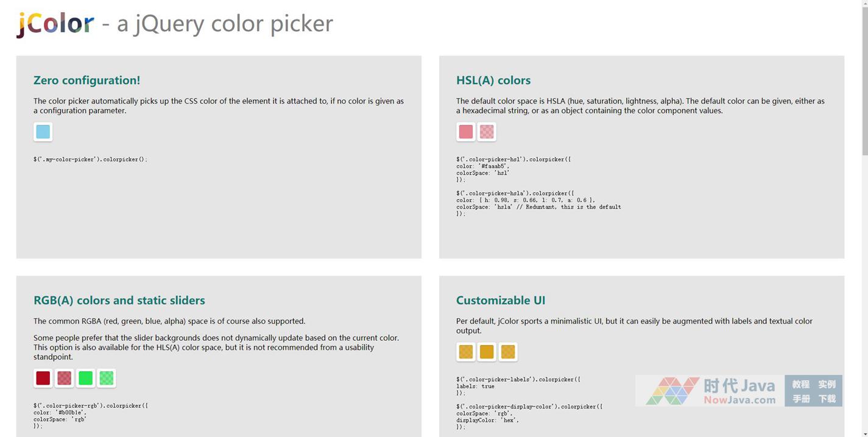Open the semi-transparent pink HSLA swatch

coord(487,131)
